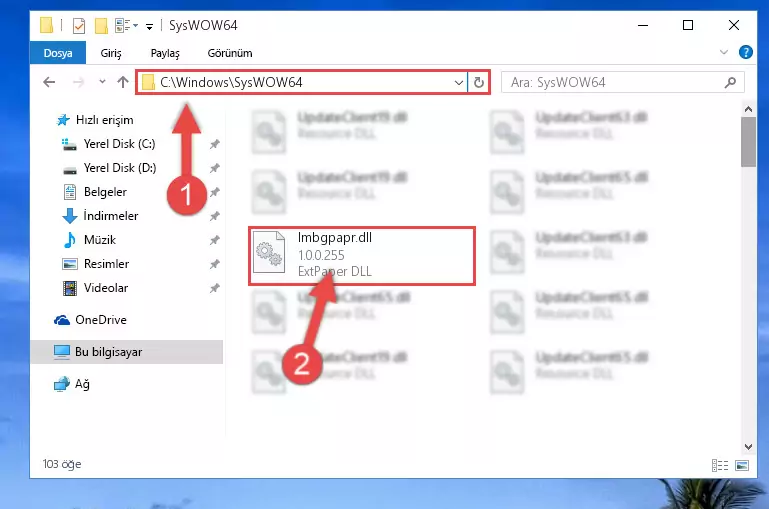Open the Dosya file menu tab
The height and width of the screenshot is (509, 769).
(x=58, y=53)
